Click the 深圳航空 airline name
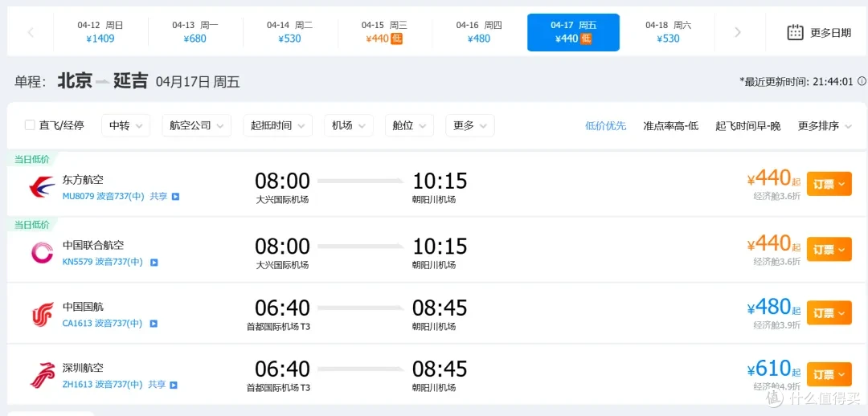 point(83,367)
